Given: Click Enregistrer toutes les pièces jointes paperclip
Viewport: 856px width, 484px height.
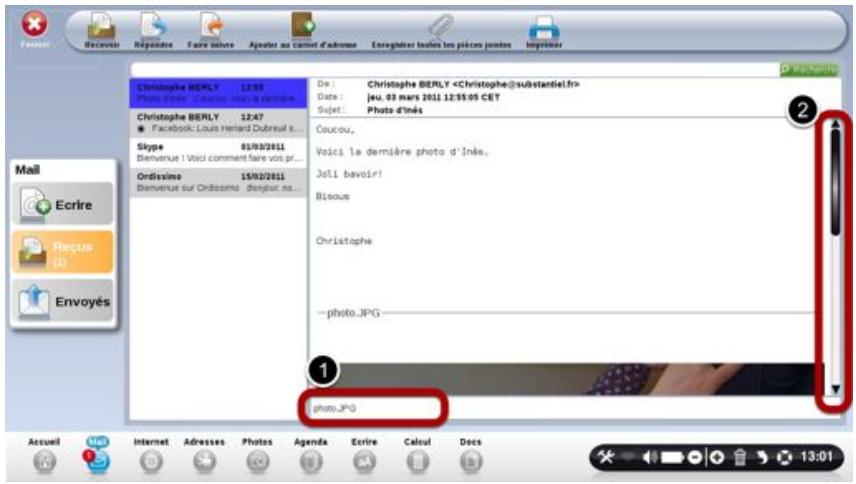Looking at the screenshot, I should pos(441,26).
